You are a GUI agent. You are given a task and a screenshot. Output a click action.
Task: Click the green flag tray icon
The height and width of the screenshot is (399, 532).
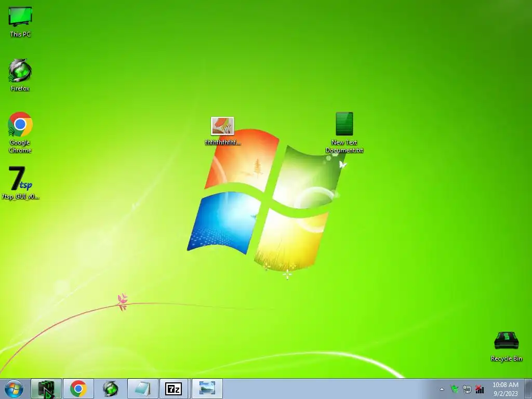[x=455, y=389]
